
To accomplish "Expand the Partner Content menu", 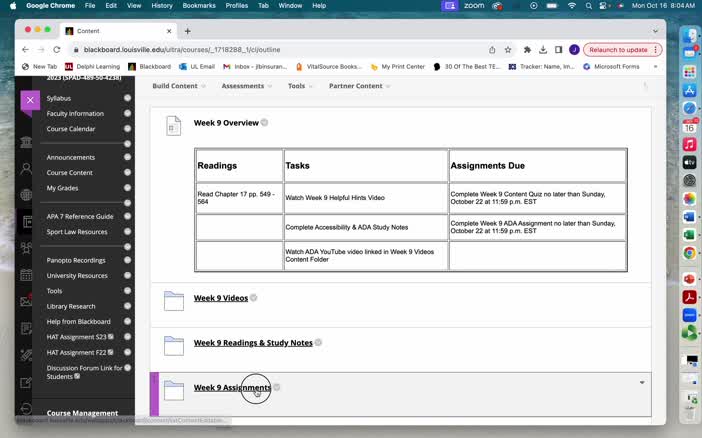I will (359, 86).
